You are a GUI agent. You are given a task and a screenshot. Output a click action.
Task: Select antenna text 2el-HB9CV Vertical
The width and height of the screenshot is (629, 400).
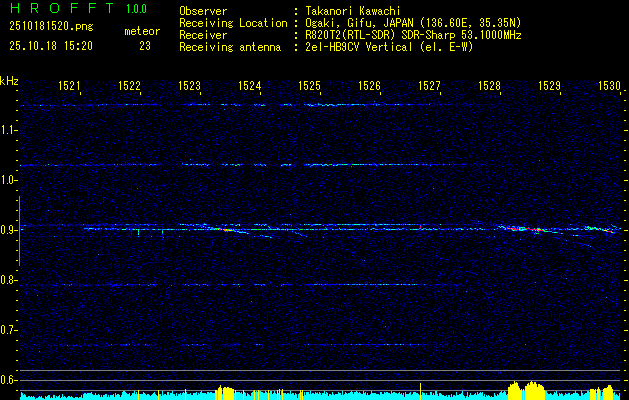click(x=359, y=47)
